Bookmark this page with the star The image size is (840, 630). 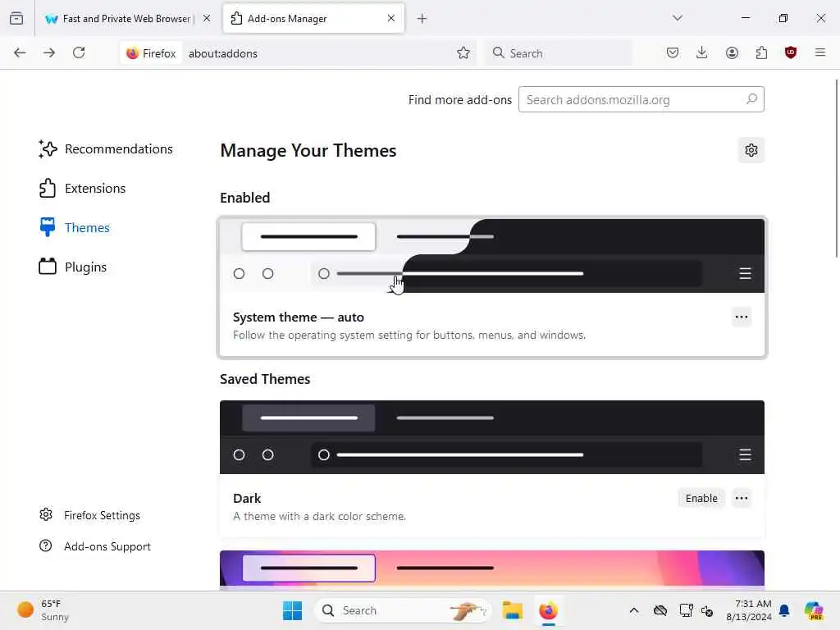click(x=463, y=52)
